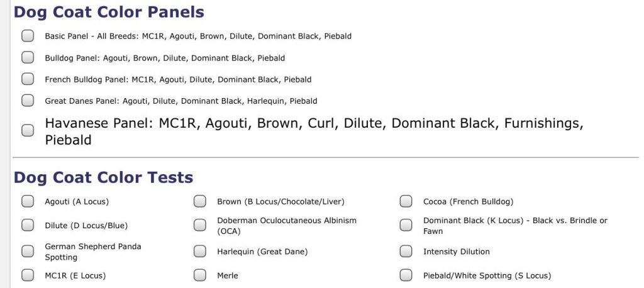Select Doberman Oculocutaneous Albinism (OCA) checkbox
644x288 pixels.
point(200,225)
